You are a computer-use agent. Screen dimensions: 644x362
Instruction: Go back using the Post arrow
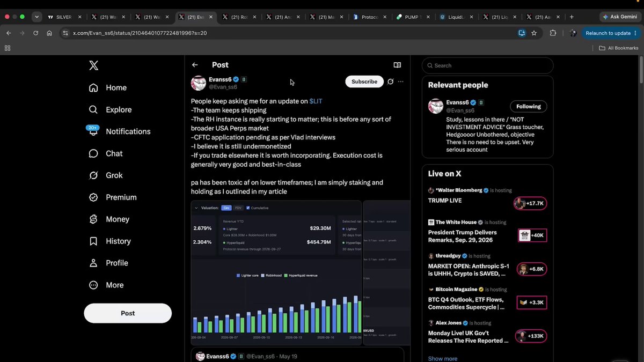pos(195,65)
